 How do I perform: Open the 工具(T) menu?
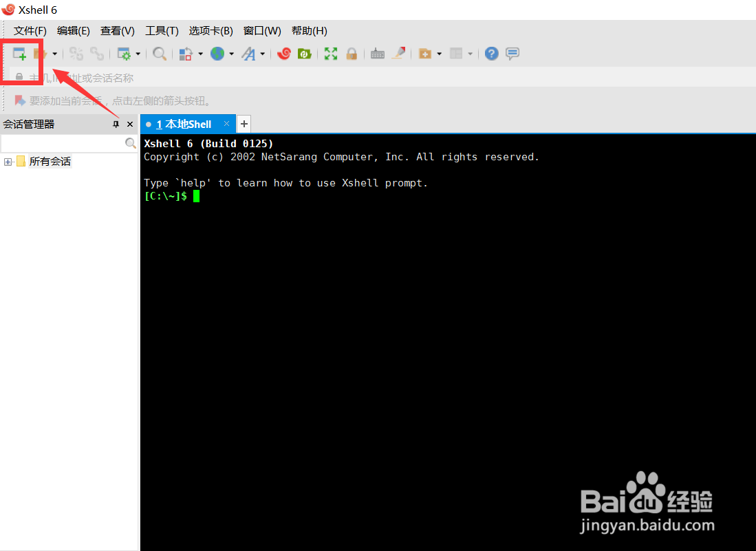click(162, 31)
